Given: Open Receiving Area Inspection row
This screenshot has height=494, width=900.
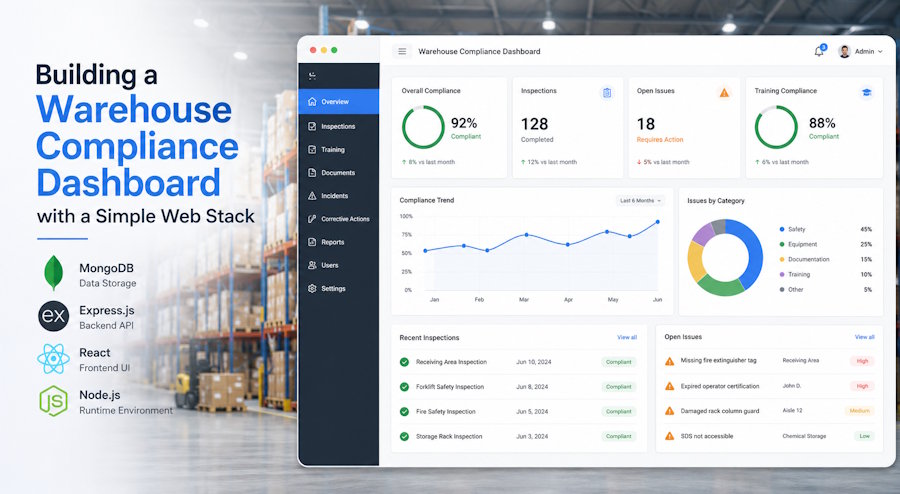Looking at the screenshot, I should point(518,362).
